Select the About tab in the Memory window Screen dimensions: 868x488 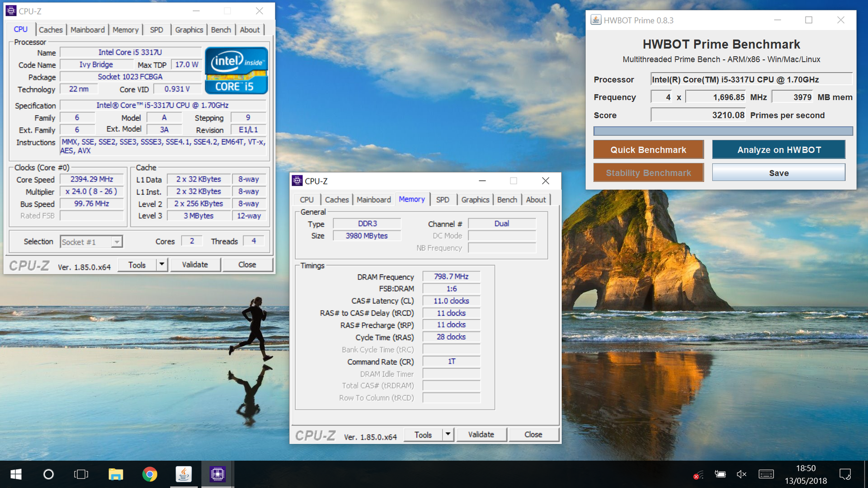(536, 200)
